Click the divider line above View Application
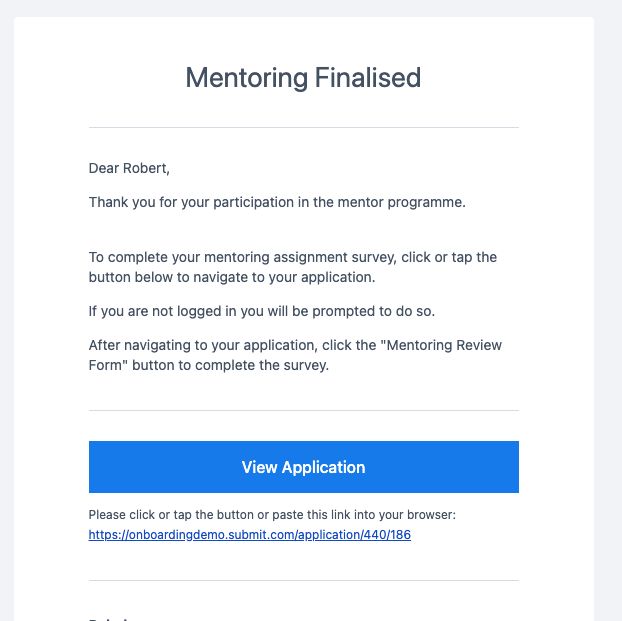 point(303,411)
